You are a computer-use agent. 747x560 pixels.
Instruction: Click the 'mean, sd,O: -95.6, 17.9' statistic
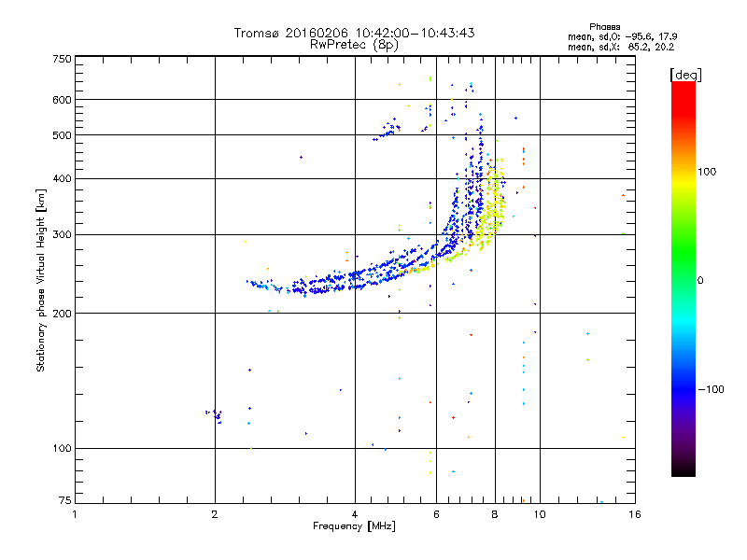pyautogui.click(x=622, y=36)
